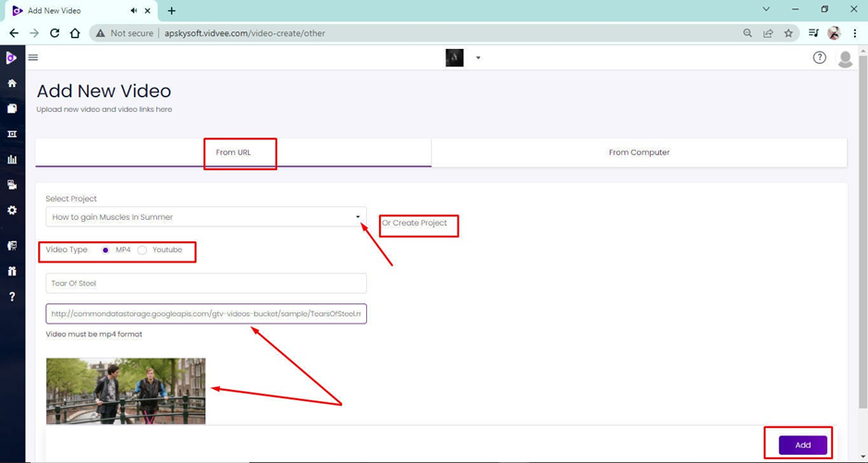The width and height of the screenshot is (868, 463).
Task: Switch to the From URL tab
Action: pyautogui.click(x=233, y=152)
